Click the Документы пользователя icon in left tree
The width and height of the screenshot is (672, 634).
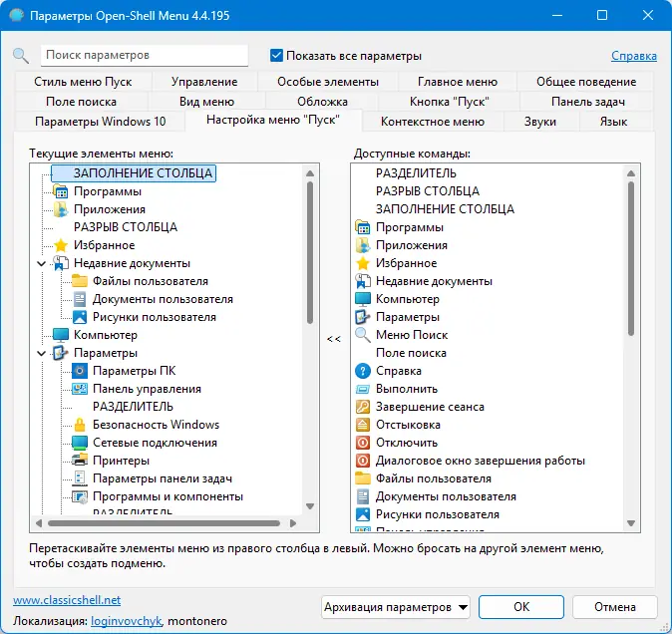(80, 299)
